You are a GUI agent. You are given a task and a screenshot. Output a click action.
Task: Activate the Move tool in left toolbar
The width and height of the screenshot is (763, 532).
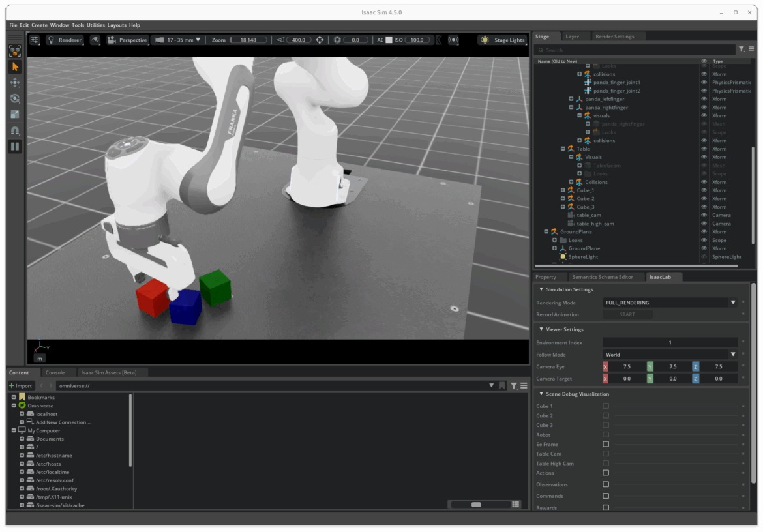(15, 83)
